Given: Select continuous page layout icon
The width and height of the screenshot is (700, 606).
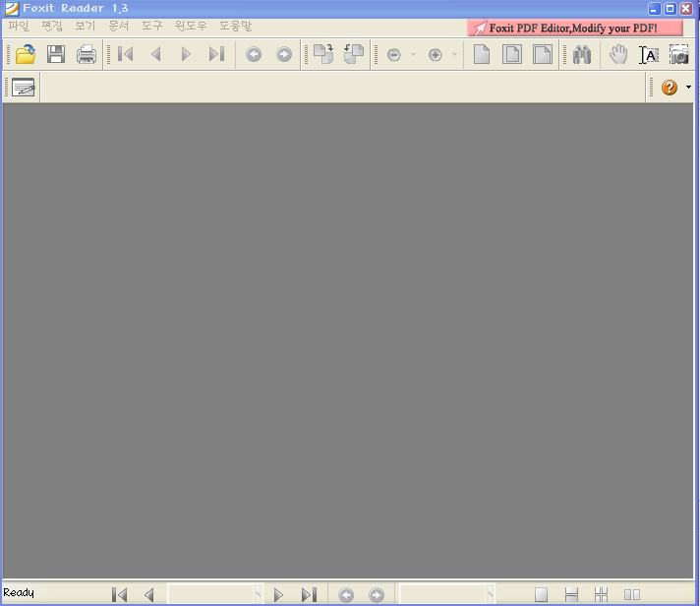Looking at the screenshot, I should (571, 594).
